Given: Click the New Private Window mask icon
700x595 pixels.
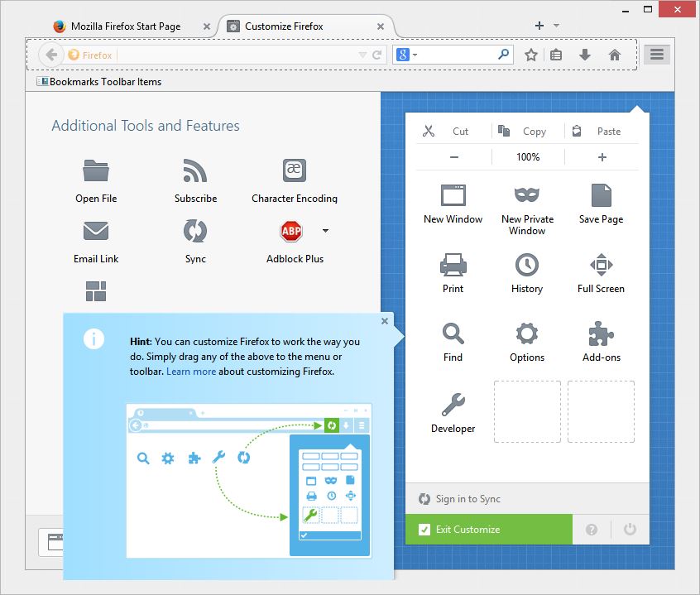Looking at the screenshot, I should [x=527, y=194].
